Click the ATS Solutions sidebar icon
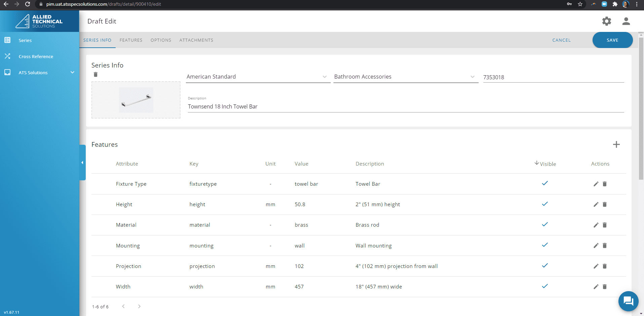Image resolution: width=644 pixels, height=316 pixels. [7, 72]
